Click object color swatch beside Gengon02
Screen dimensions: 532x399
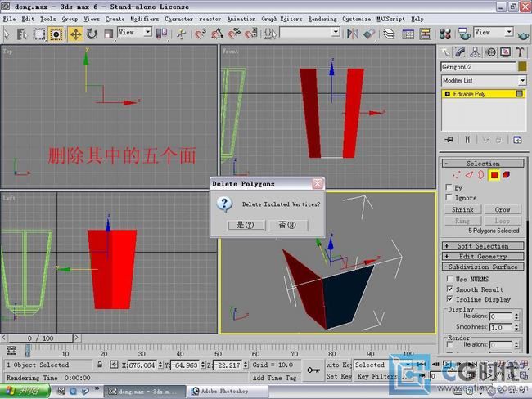pyautogui.click(x=522, y=67)
